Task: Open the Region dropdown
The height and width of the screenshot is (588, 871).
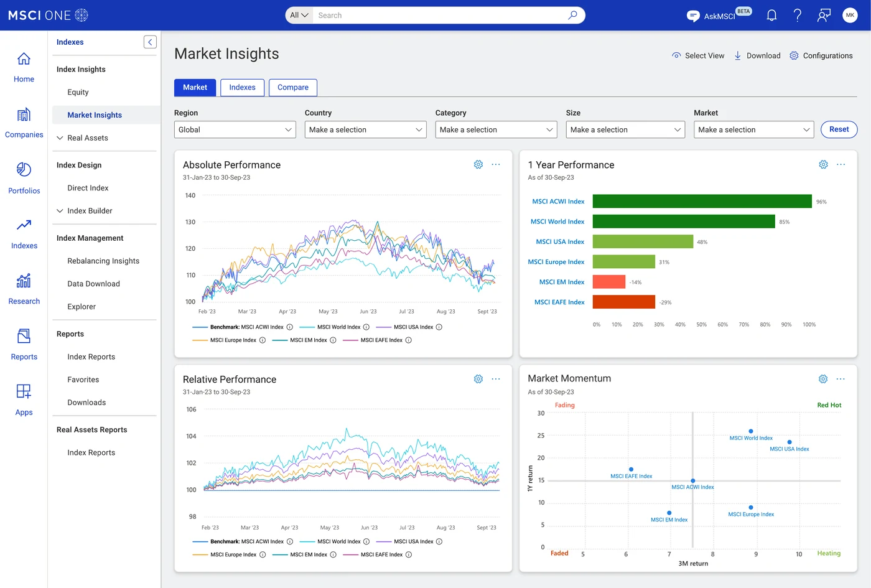Action: [x=235, y=129]
